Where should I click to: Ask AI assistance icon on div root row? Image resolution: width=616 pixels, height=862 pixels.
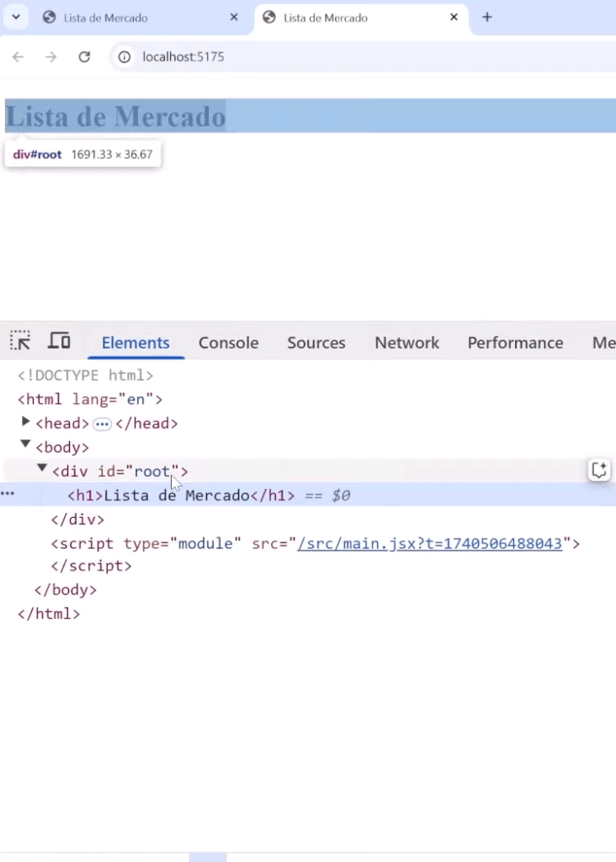click(599, 471)
